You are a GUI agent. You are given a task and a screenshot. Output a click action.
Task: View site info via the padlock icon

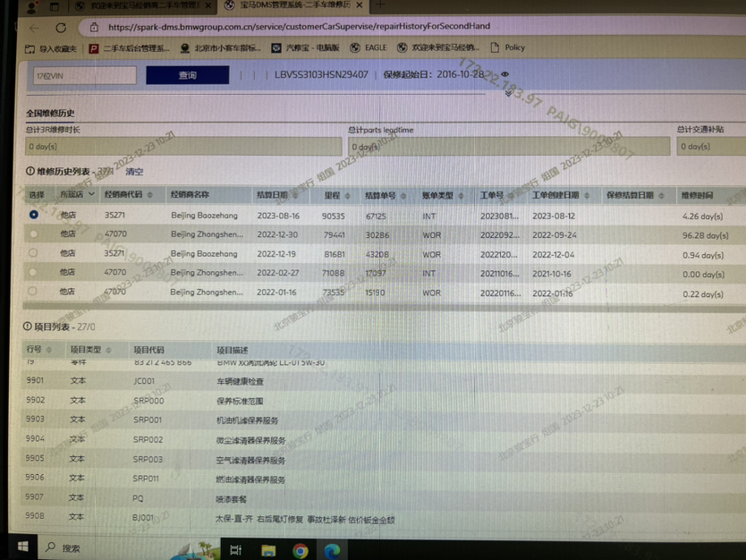click(x=94, y=27)
